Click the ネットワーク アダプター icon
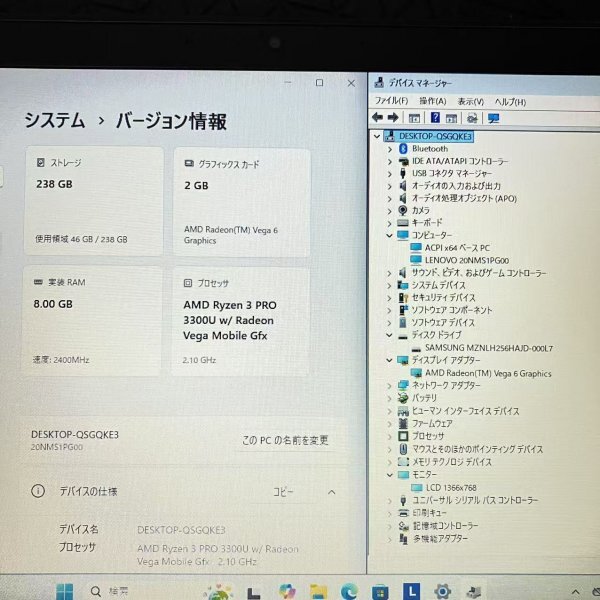The height and width of the screenshot is (600, 600). [x=403, y=385]
